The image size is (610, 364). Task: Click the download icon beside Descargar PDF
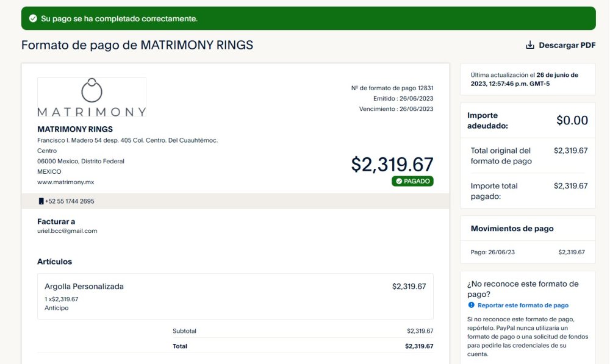530,45
